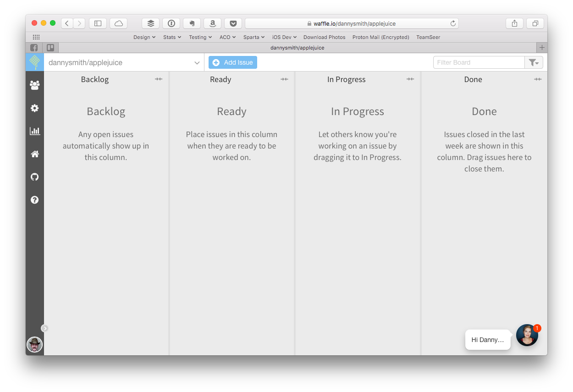Screen dimensions: 573x392
Task: Collapse the Backlog column
Action: pyautogui.click(x=159, y=79)
